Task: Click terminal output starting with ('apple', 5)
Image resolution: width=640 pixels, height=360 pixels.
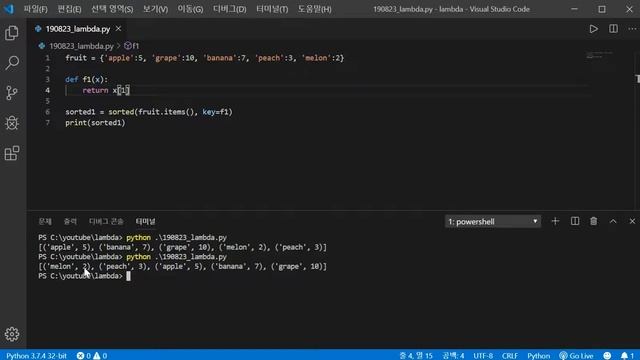Action: pos(182,247)
